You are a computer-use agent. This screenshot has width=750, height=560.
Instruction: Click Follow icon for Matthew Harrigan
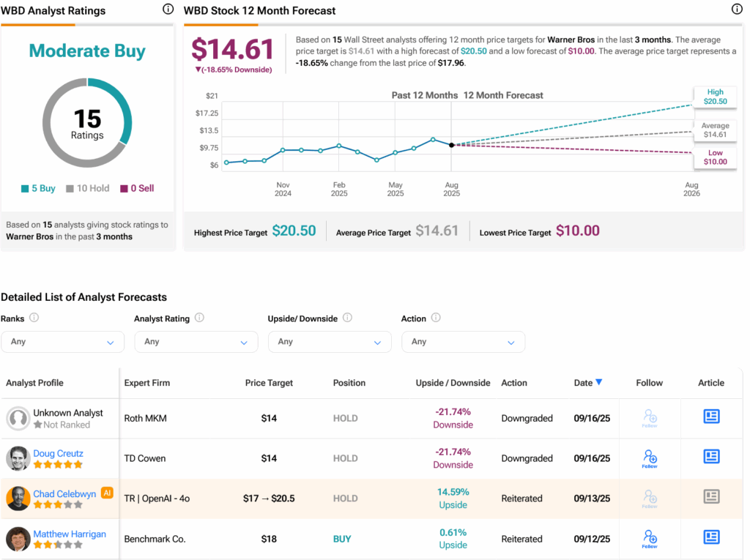[649, 538]
